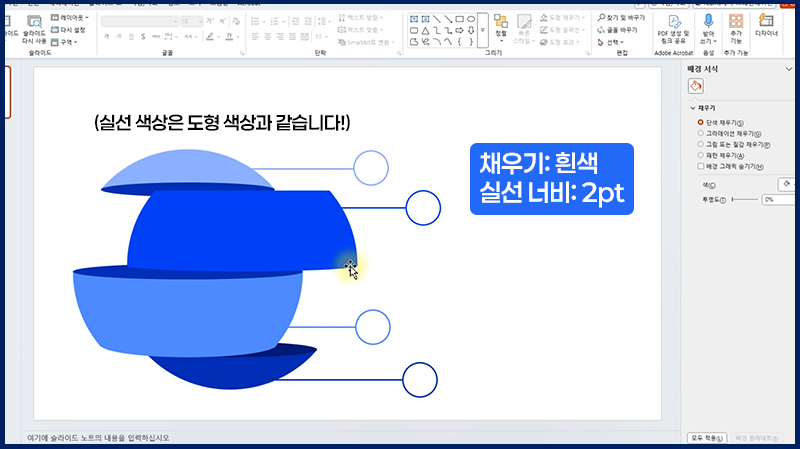Open the Select (선택) dropdown

tap(611, 42)
